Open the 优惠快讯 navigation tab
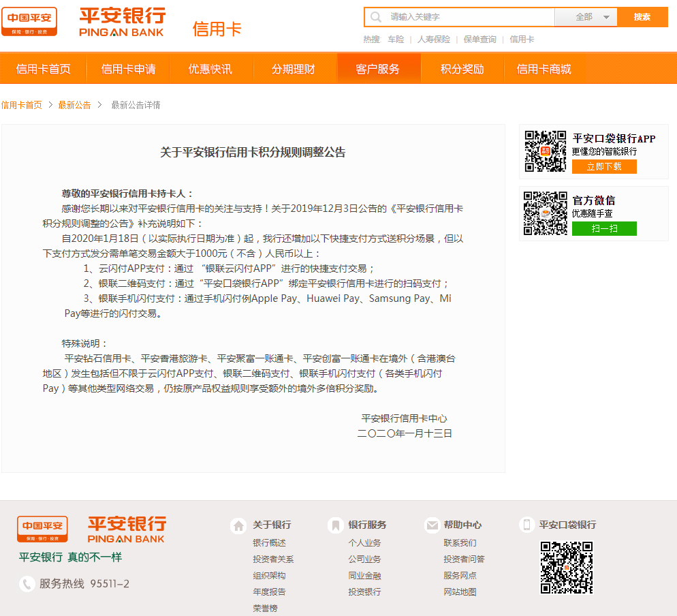 click(210, 69)
